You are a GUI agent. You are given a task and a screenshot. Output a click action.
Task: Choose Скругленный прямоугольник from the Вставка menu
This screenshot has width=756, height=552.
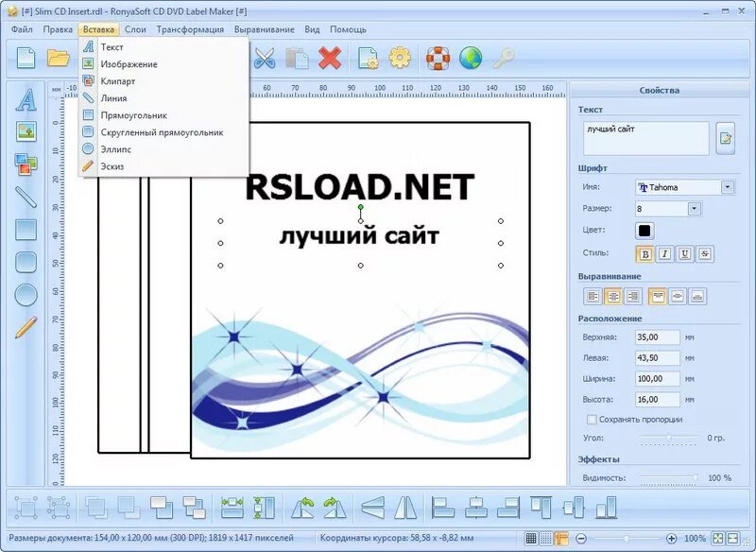163,132
